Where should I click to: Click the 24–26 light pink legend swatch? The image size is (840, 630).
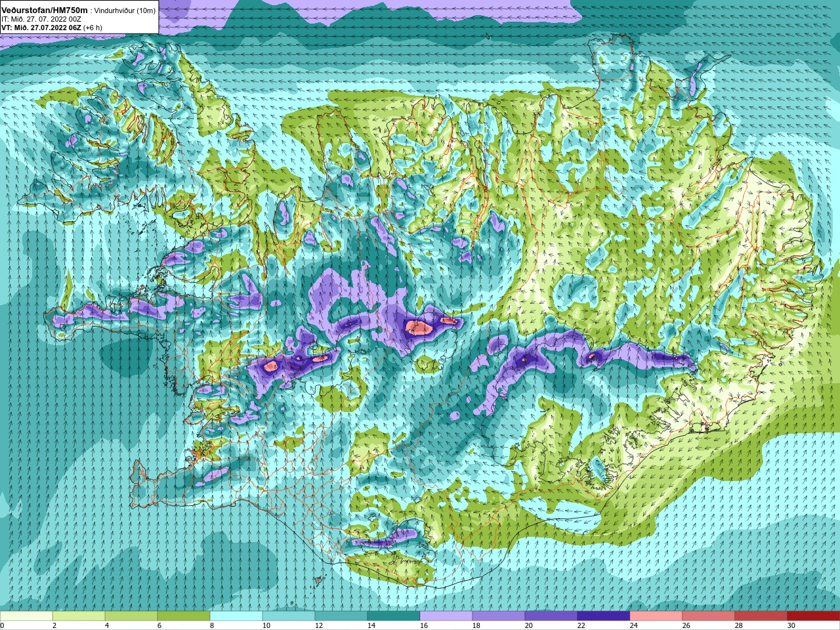(656, 616)
